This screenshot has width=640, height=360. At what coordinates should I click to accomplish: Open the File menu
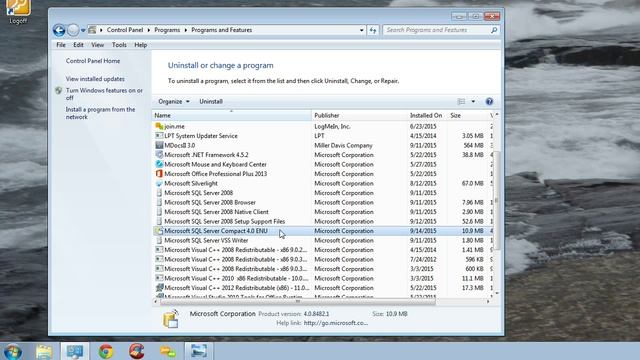tap(61, 45)
